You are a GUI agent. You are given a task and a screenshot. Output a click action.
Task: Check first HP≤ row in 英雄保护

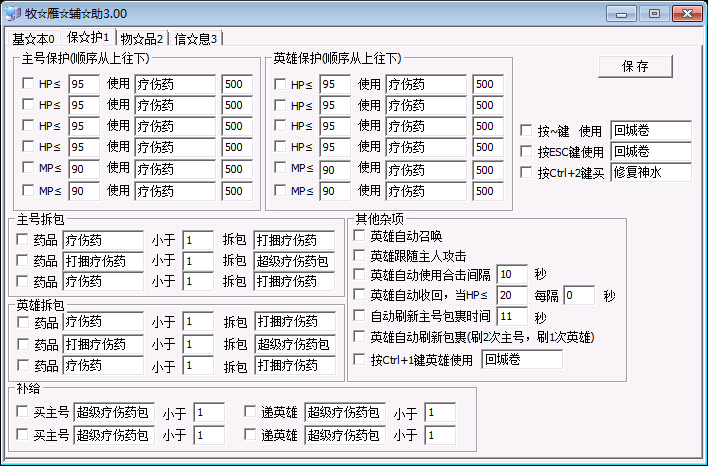[x=280, y=84]
